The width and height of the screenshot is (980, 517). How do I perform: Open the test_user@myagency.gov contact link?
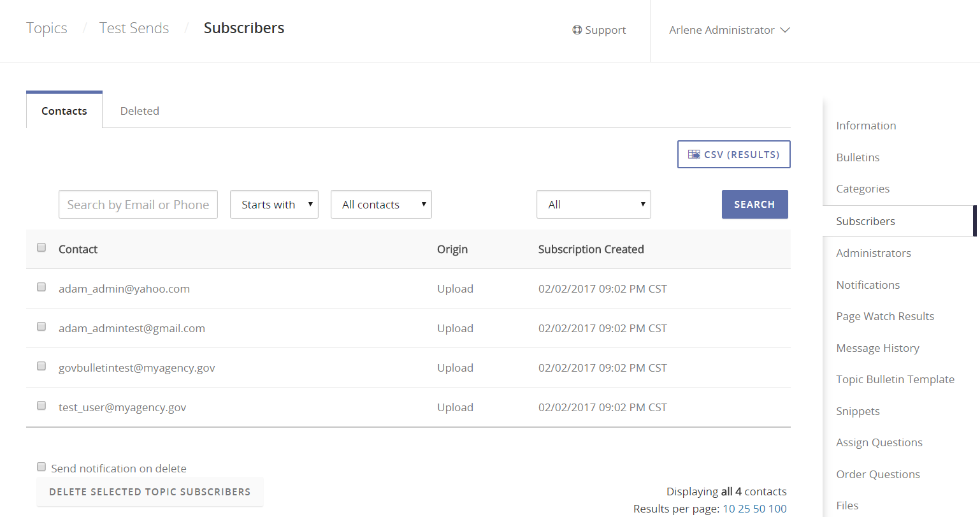122,407
